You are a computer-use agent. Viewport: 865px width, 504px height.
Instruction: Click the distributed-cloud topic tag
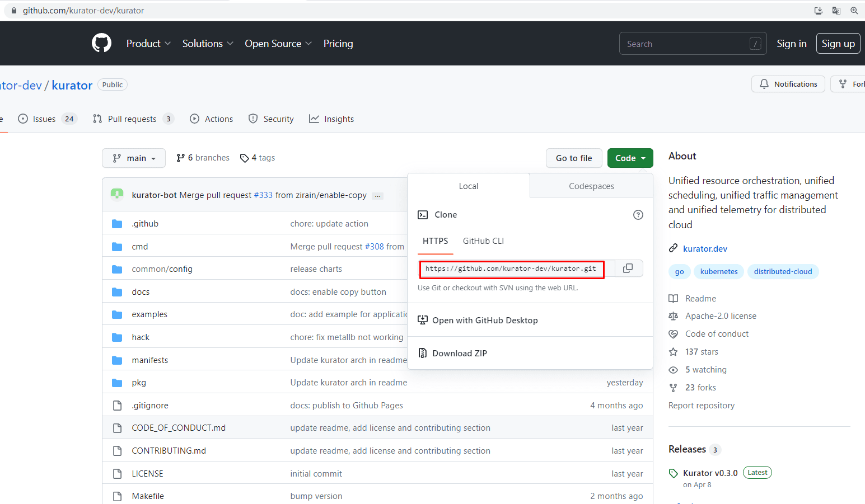click(x=783, y=271)
